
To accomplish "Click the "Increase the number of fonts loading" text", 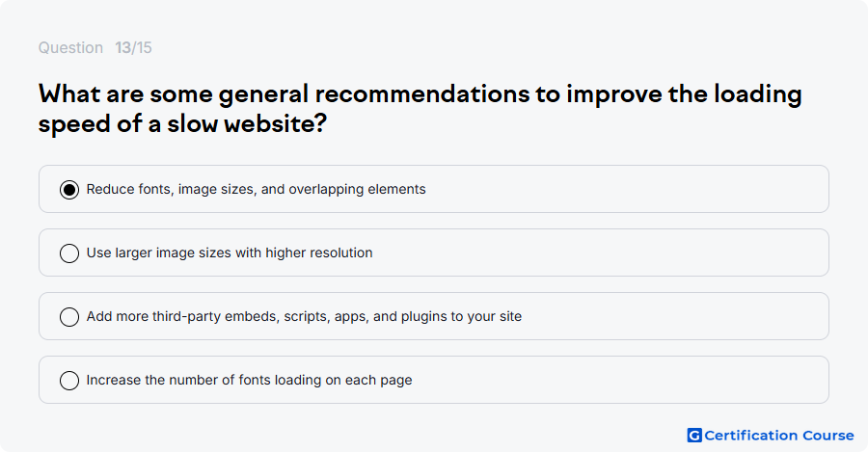I will tap(249, 380).
